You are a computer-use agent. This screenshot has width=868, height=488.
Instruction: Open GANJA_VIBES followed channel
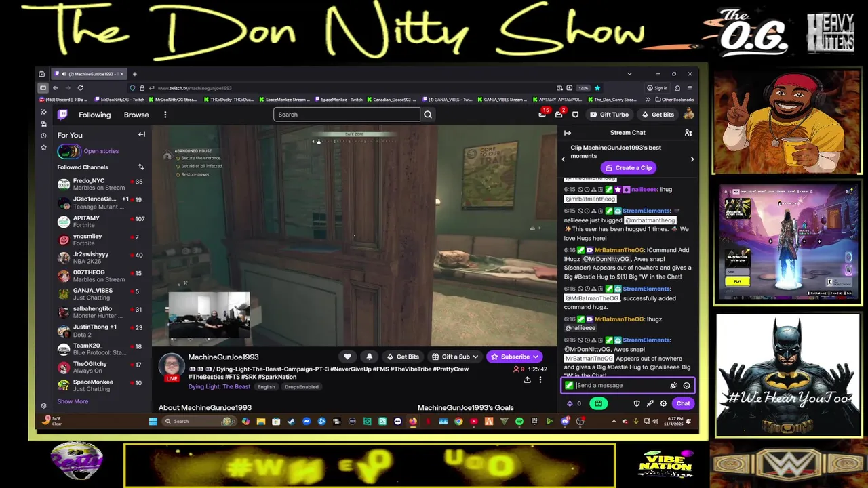pos(100,294)
